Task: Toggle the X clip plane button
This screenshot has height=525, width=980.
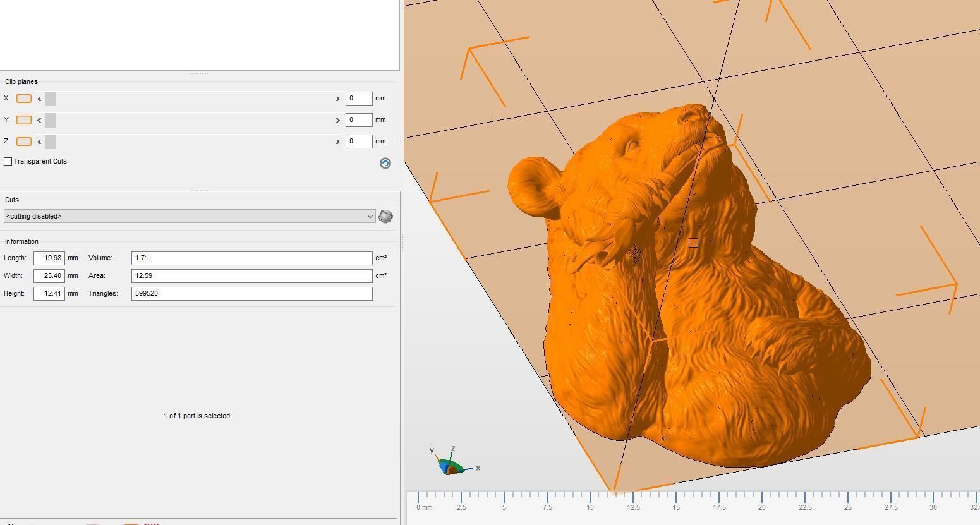Action: coord(24,99)
